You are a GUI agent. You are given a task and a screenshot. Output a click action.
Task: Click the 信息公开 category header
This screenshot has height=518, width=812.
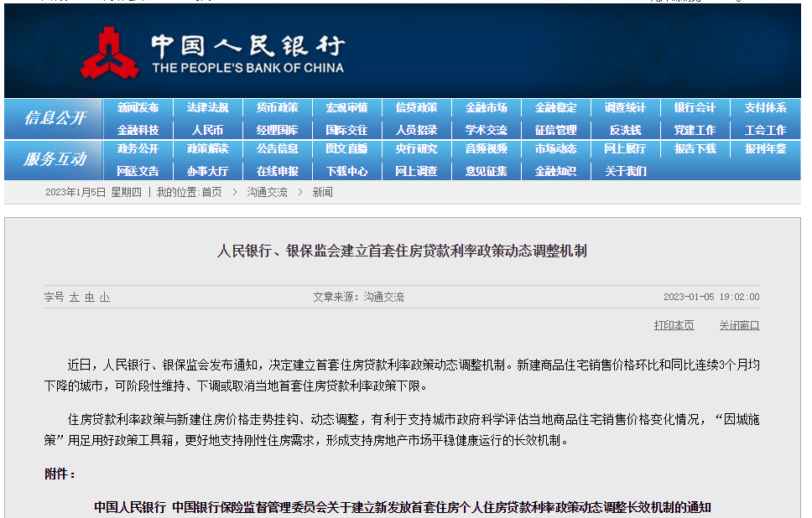[x=55, y=118]
